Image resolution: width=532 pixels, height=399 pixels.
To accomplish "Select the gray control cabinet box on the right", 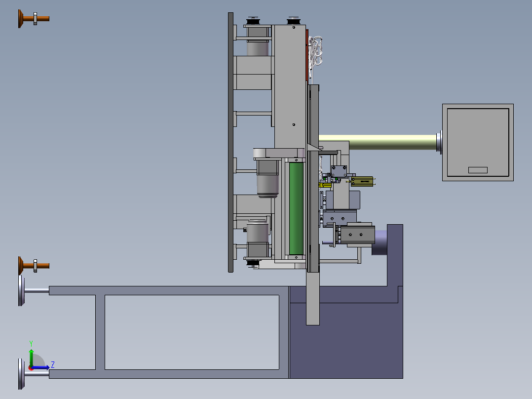I will [x=478, y=142].
